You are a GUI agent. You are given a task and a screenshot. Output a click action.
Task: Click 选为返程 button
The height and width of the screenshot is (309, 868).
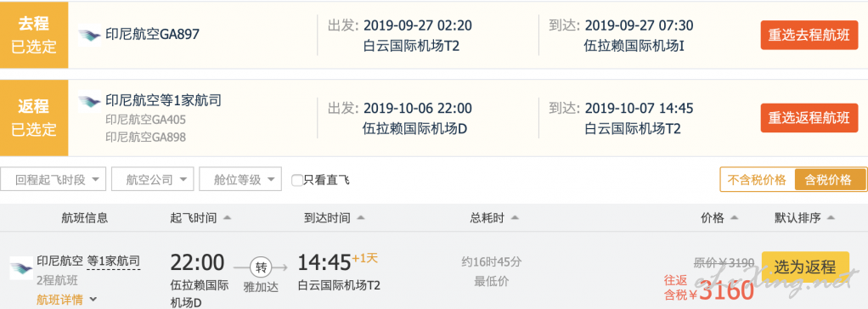point(805,267)
